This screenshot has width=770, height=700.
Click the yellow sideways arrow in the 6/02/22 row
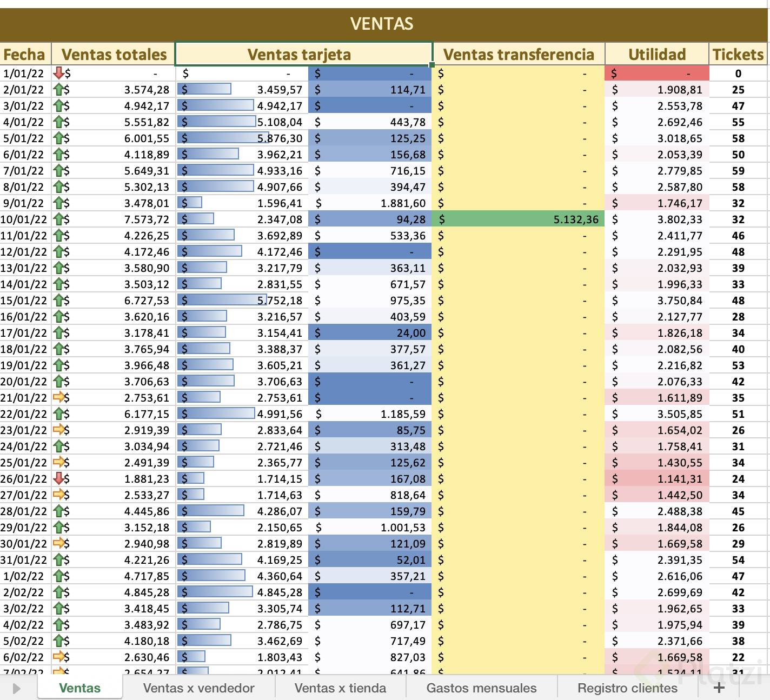tap(59, 657)
